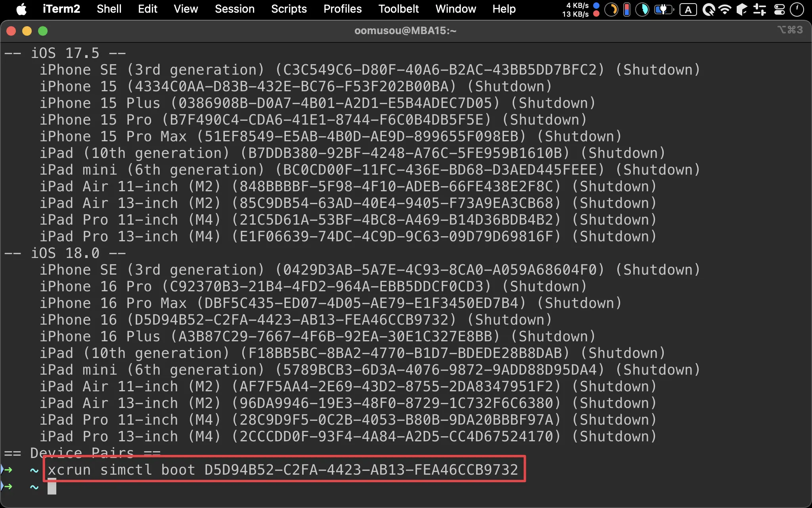Screen dimensions: 812x508
Task: Click the '-- iOS 17.5 --' header line
Action: [x=65, y=53]
